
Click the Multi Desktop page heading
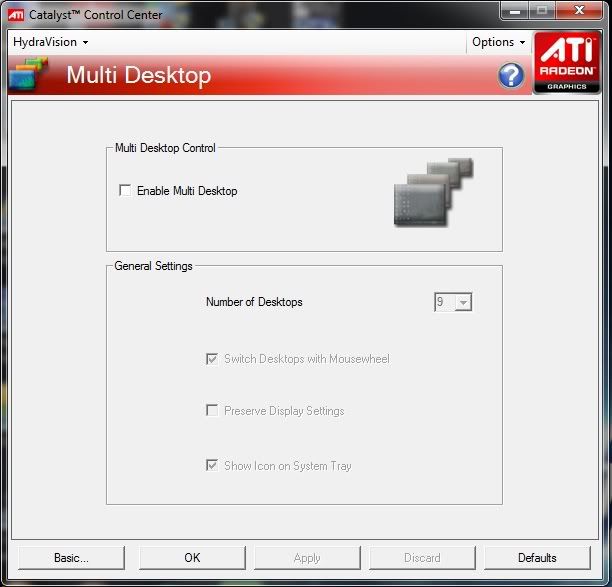click(139, 75)
